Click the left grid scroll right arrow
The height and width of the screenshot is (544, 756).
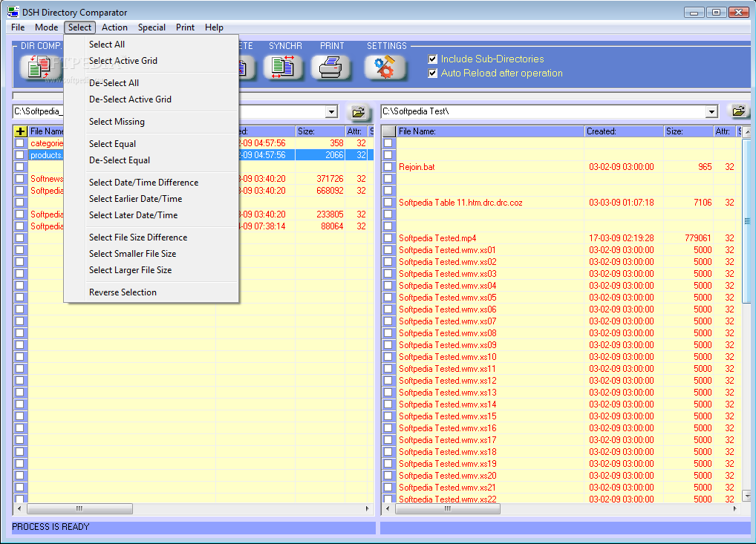pyautogui.click(x=368, y=509)
